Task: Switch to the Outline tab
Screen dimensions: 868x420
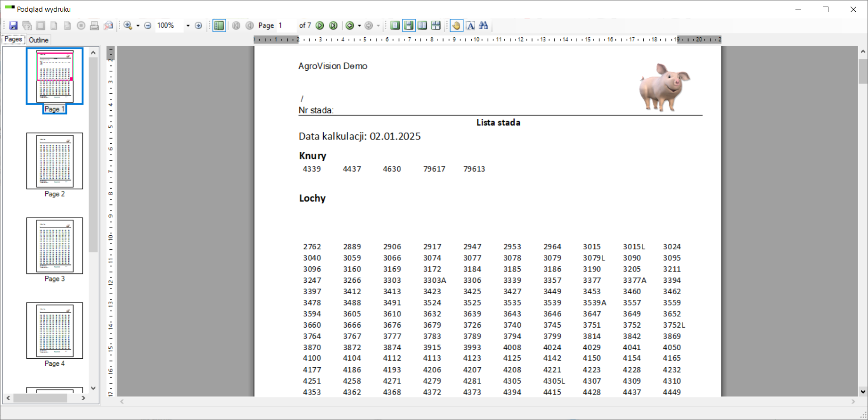Action: [39, 40]
